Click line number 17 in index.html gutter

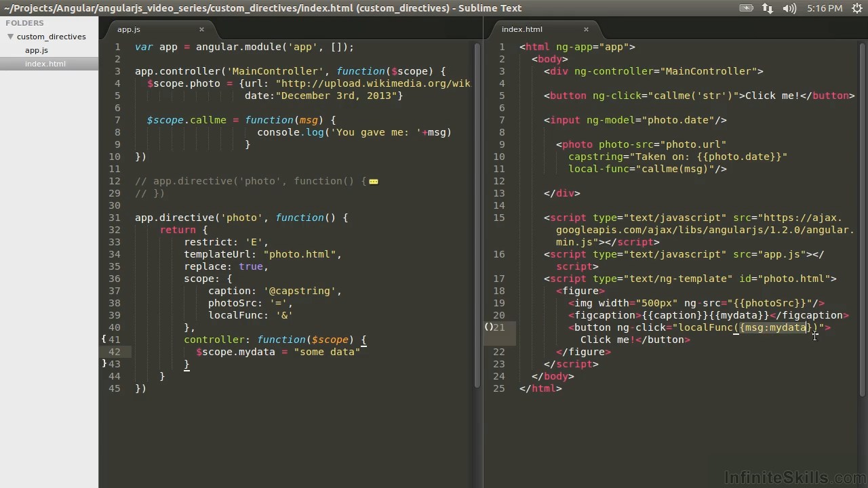[x=499, y=279]
